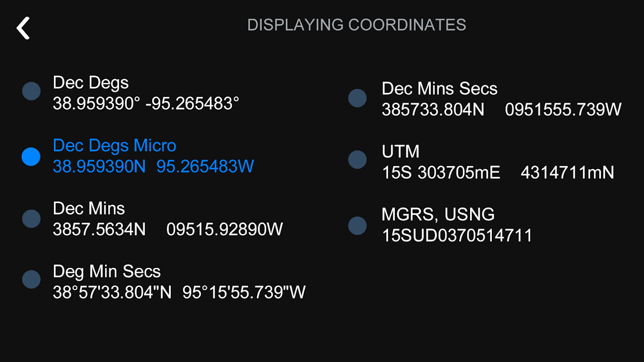Pick the MGRS, USNG label

pos(438,214)
